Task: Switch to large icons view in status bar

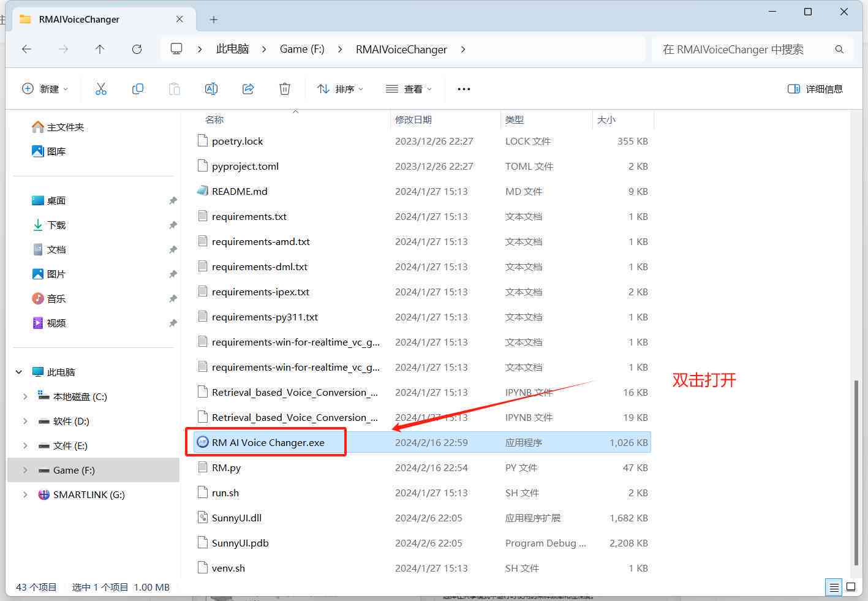Action: [x=851, y=587]
